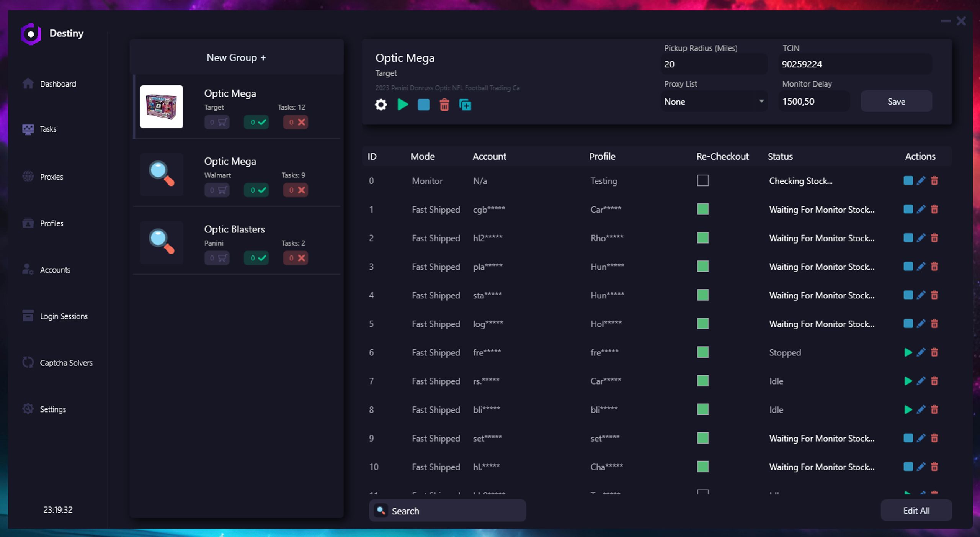This screenshot has width=980, height=537.
Task: Toggle Re-Checkout checkbox for task 3
Action: pyautogui.click(x=702, y=266)
